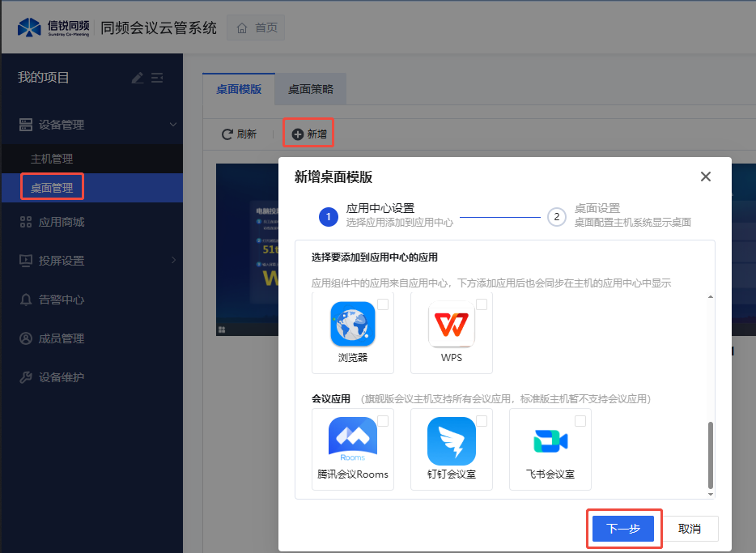Select the 飞书会议室 app icon
756x553 pixels.
click(x=550, y=441)
